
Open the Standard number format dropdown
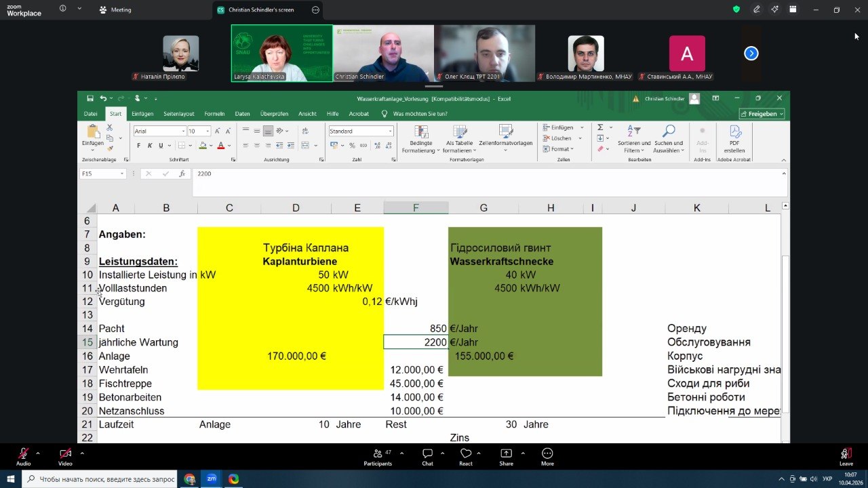click(x=390, y=131)
